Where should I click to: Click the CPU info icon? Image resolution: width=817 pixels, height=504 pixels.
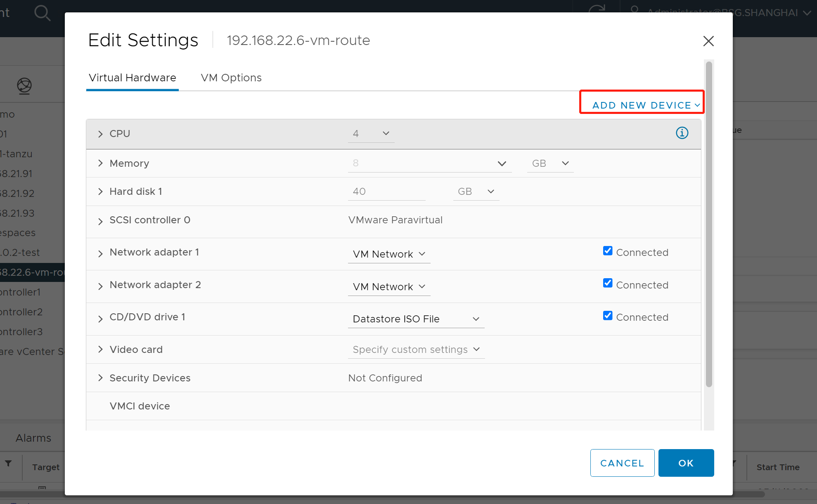(682, 133)
